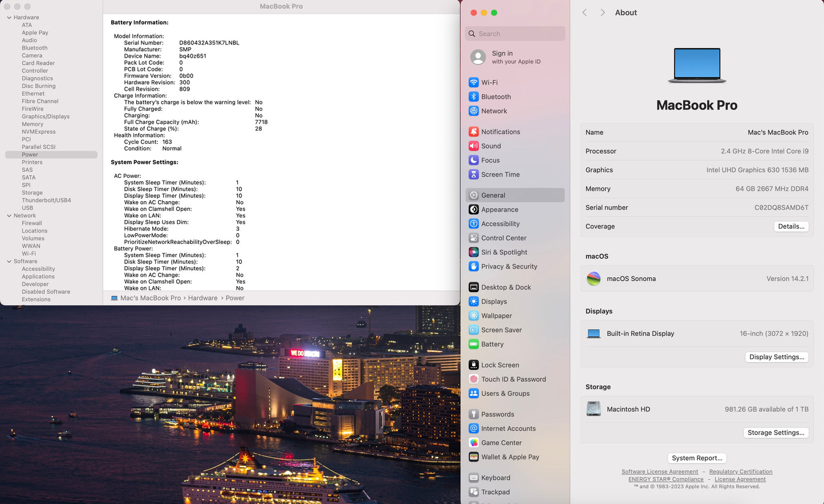Open the Screen Time hourglass icon
Screen dimensions: 824x504
(473, 174)
